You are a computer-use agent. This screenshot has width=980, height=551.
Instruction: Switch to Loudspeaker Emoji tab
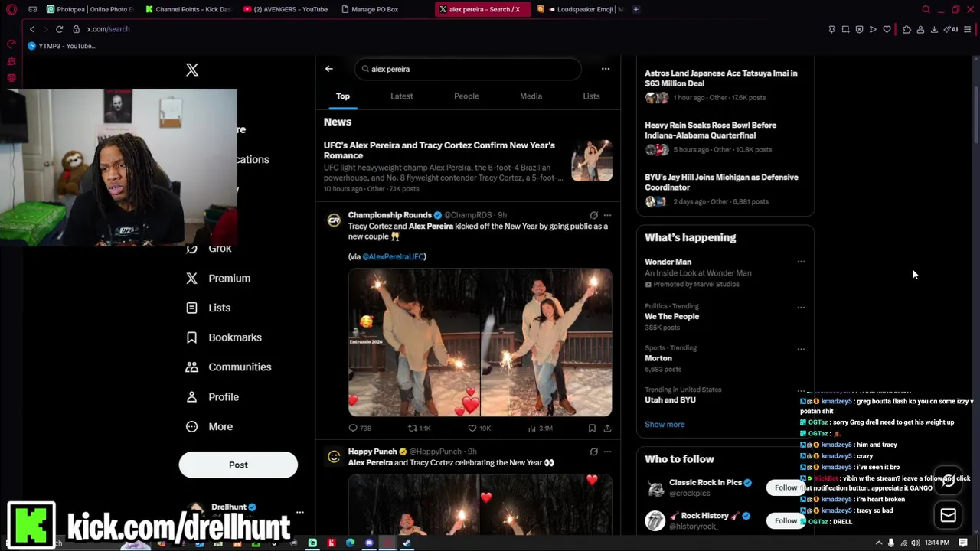click(x=580, y=9)
